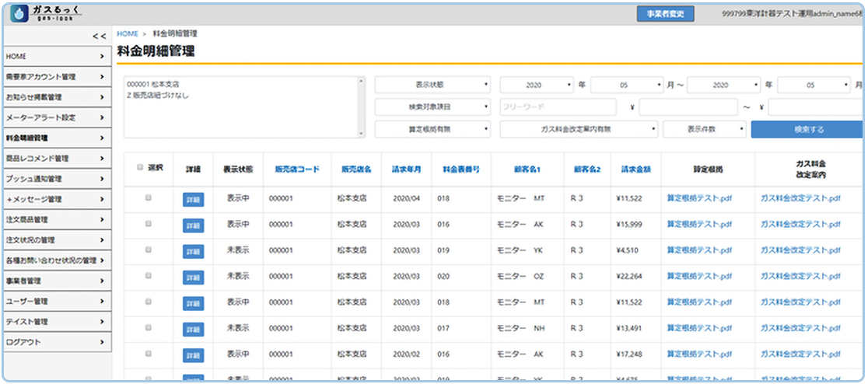Open 需要家アカウント管理 in the sidebar
This screenshot has height=384, width=868.
pos(55,77)
